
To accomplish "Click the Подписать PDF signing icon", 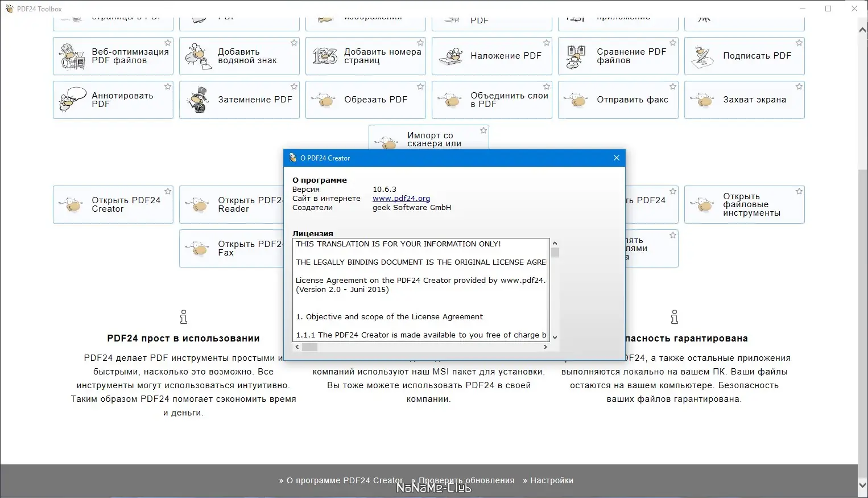I will point(702,56).
